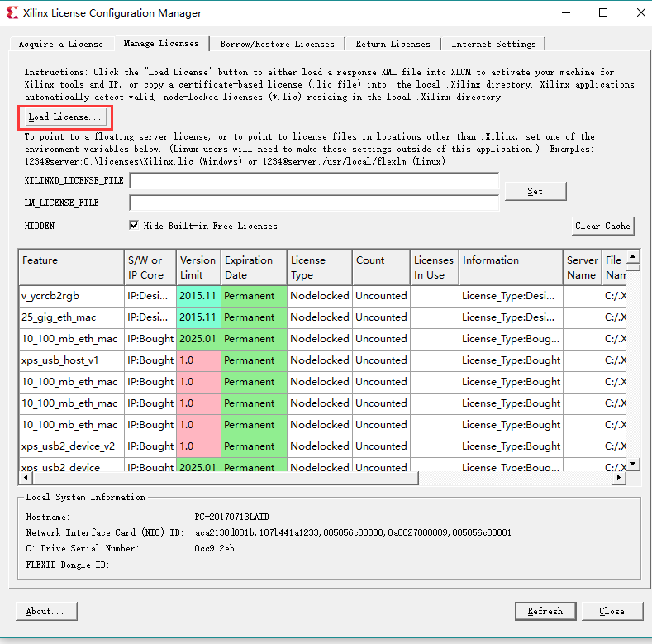Open the About dialog
This screenshot has height=644, width=652.
(x=46, y=611)
